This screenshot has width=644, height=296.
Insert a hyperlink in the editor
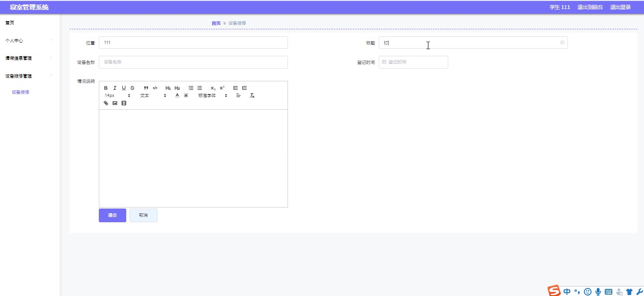click(106, 103)
